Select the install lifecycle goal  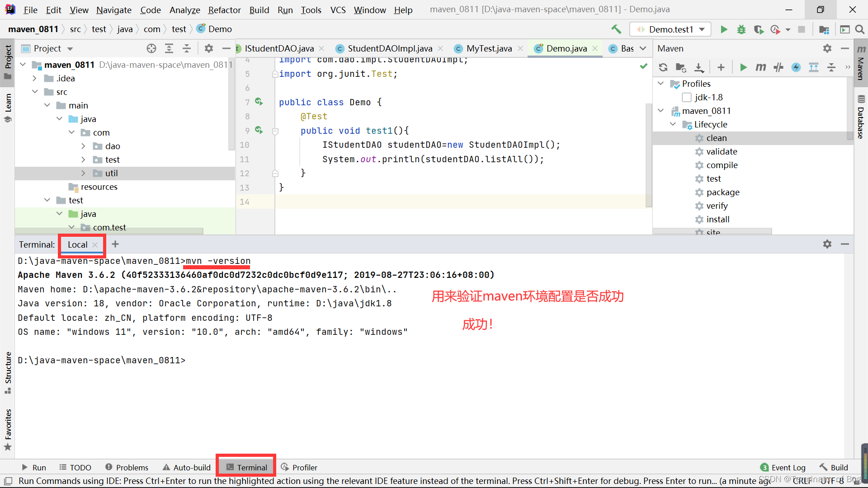coord(718,219)
